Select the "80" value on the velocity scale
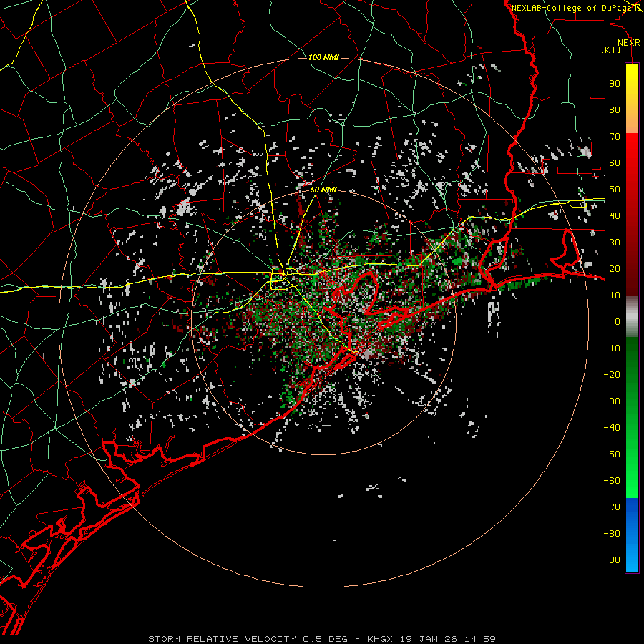644x644 pixels. (x=615, y=110)
